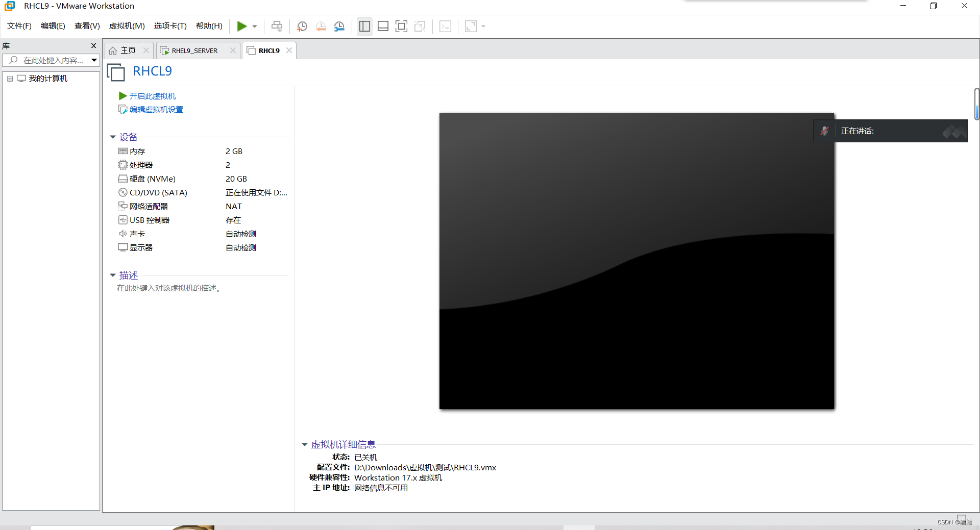980x530 pixels.
Task: Switch to Unity mode
Action: tap(420, 26)
